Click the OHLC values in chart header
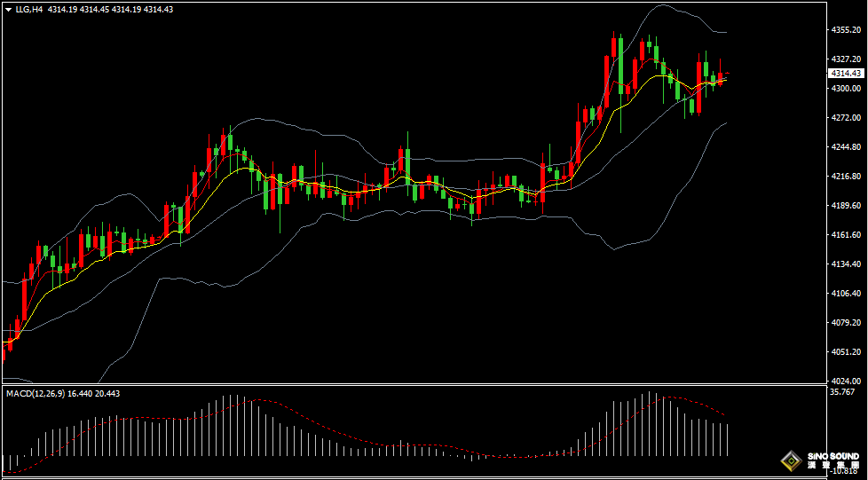The height and width of the screenshot is (480, 868). [110, 9]
